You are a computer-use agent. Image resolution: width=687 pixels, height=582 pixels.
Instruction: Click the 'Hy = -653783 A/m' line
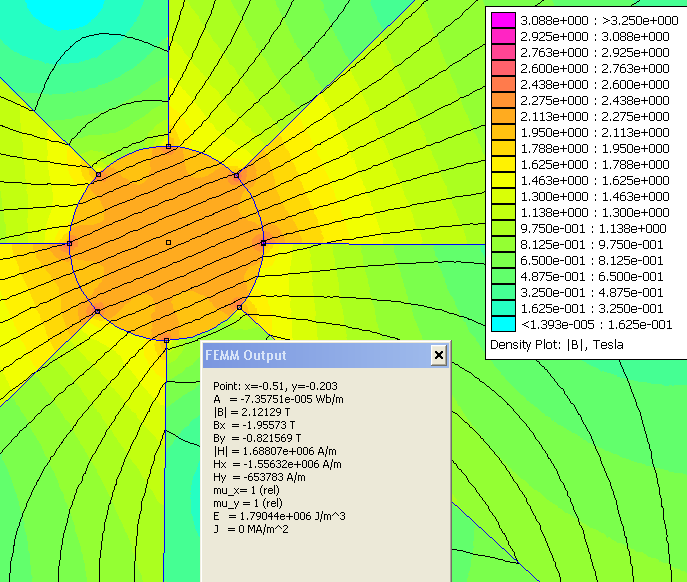(259, 477)
